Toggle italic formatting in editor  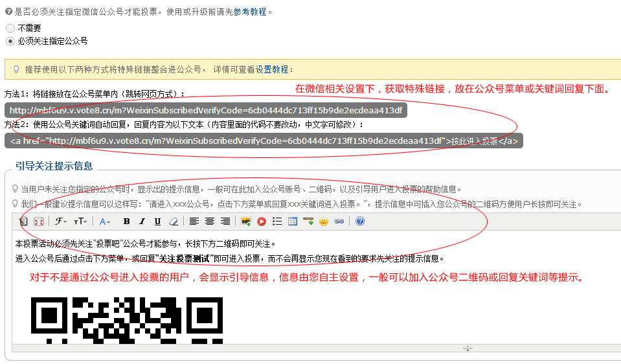(142, 222)
